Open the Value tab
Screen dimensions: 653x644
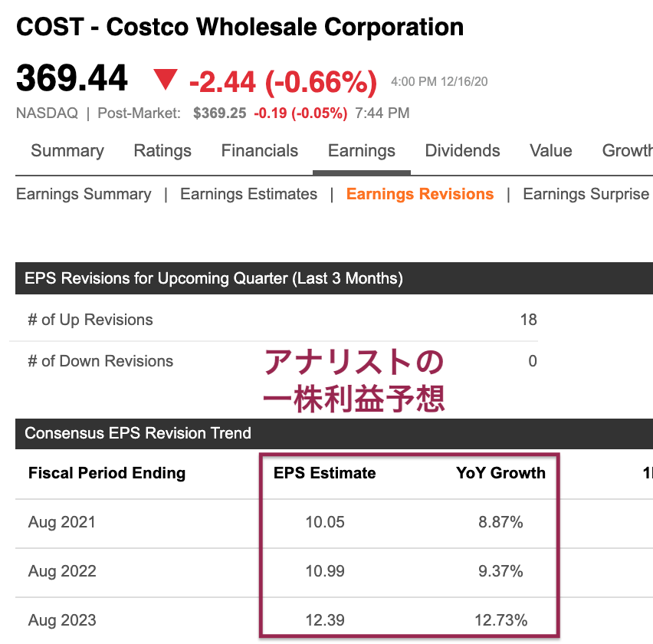tap(551, 151)
